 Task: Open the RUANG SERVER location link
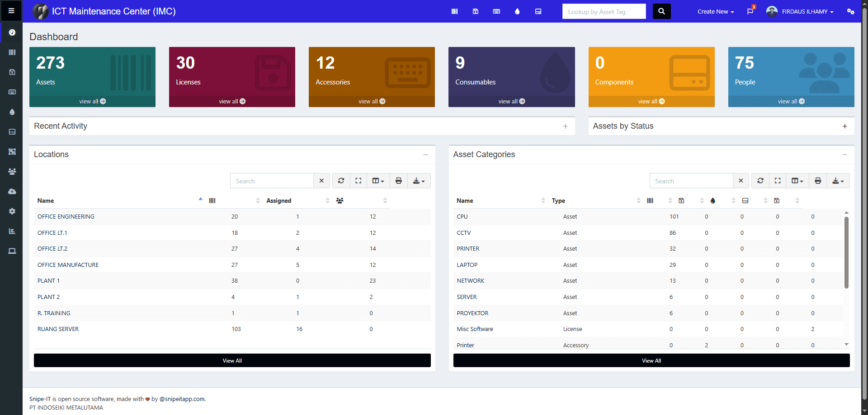[x=58, y=329]
